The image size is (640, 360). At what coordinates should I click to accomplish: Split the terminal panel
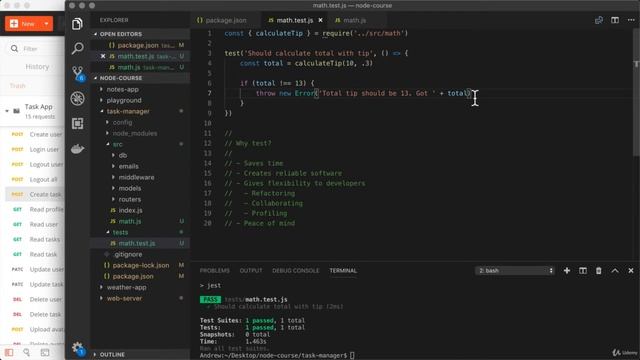[x=582, y=271]
